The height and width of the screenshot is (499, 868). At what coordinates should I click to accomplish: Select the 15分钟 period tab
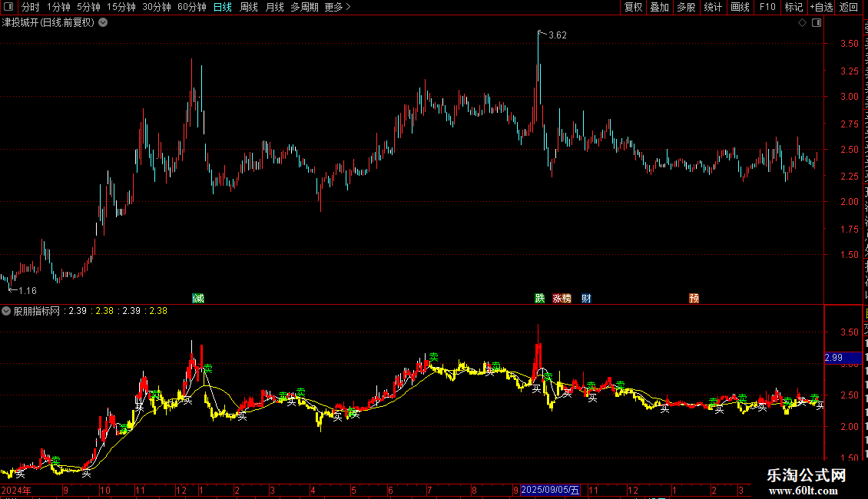point(121,7)
